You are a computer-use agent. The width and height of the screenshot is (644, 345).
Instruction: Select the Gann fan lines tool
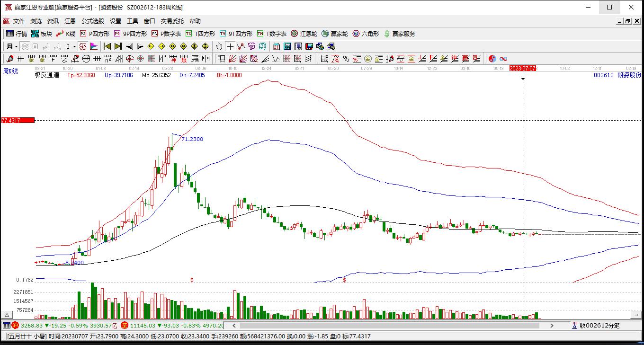click(233, 59)
